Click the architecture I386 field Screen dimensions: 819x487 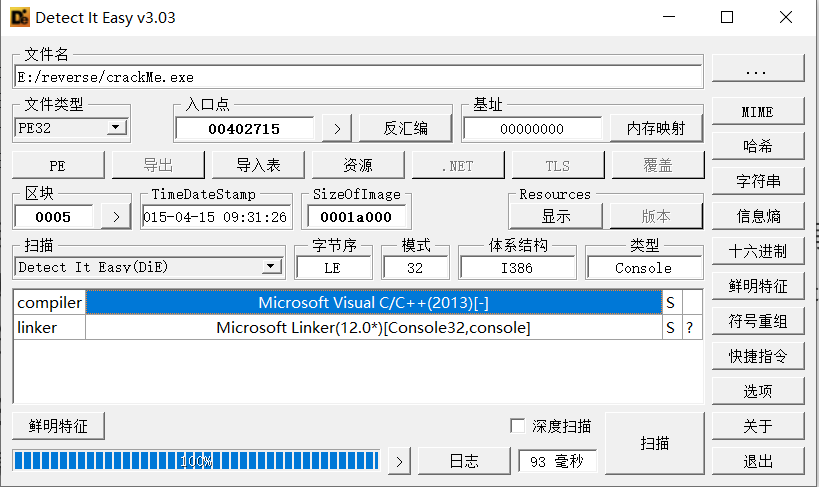tap(517, 268)
